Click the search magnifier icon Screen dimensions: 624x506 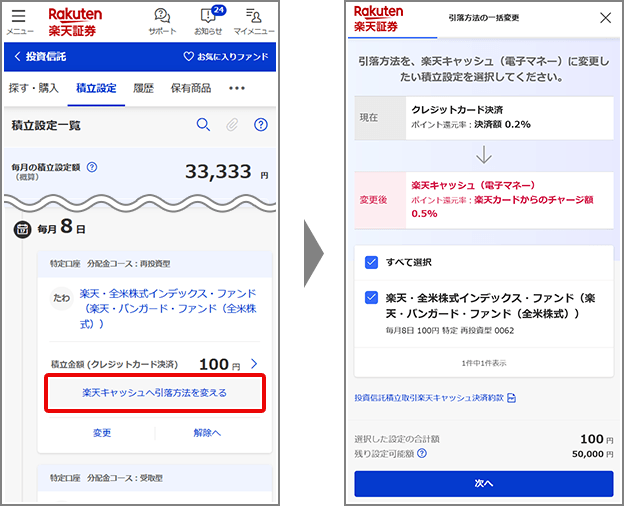click(x=203, y=125)
